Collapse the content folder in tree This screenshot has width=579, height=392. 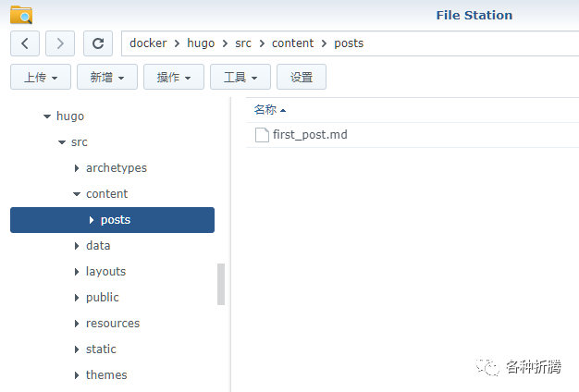tap(77, 194)
